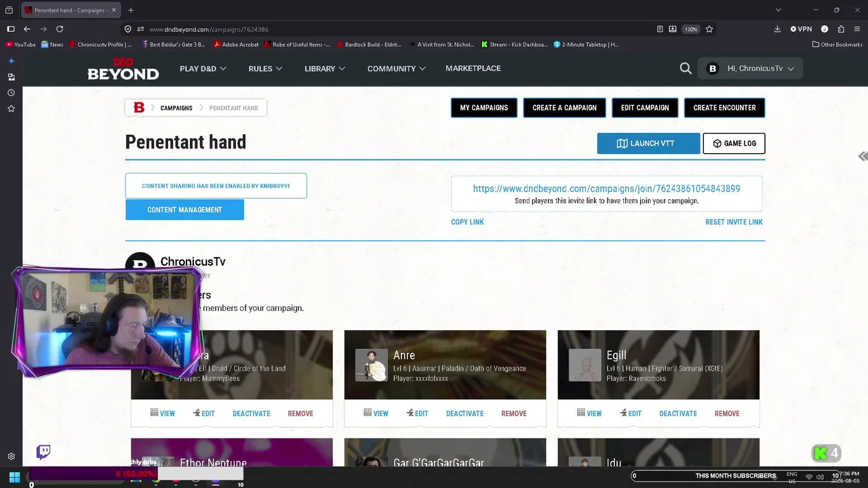Click the Windows Start button
Screen dimensions: 868x488
pyautogui.click(x=14, y=477)
